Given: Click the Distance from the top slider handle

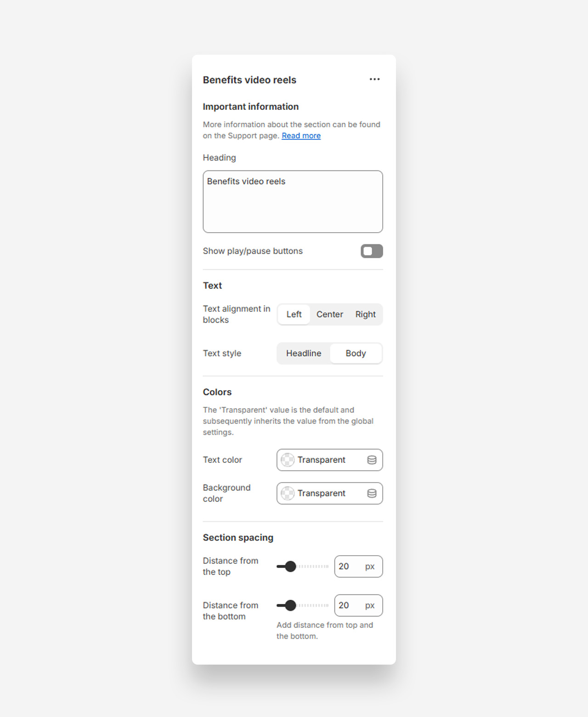Looking at the screenshot, I should pyautogui.click(x=290, y=567).
